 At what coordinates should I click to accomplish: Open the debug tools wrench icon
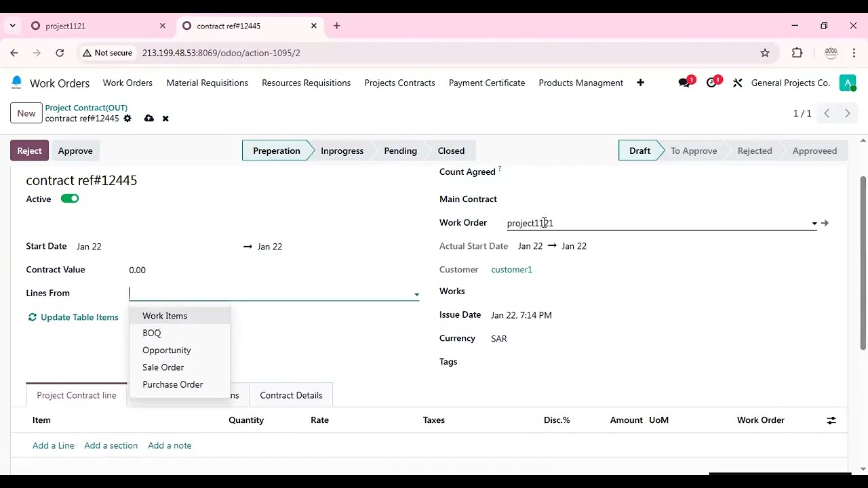pos(737,83)
